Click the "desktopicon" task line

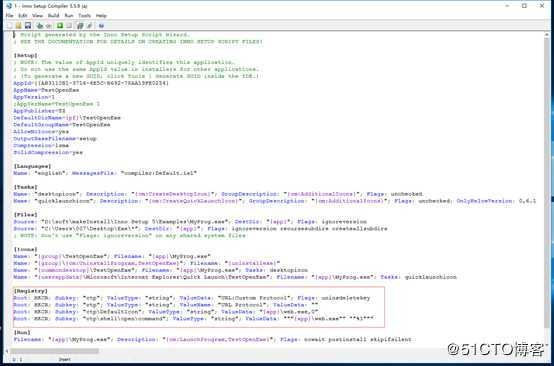click(x=218, y=194)
